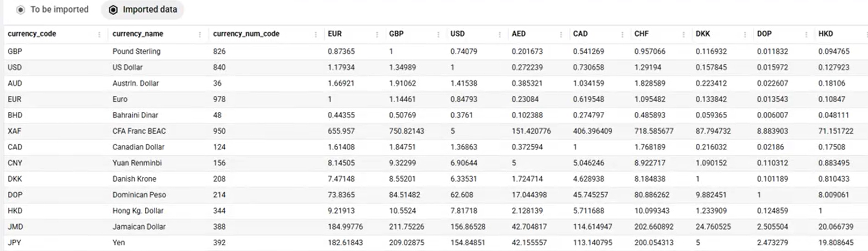Select the Pound Sterling row cell
The width and height of the screenshot is (868, 251).
point(136,51)
